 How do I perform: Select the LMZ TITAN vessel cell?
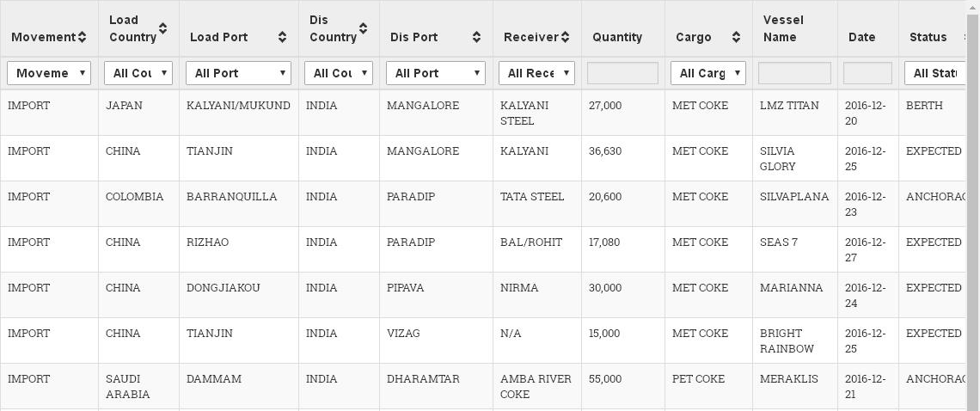click(789, 106)
